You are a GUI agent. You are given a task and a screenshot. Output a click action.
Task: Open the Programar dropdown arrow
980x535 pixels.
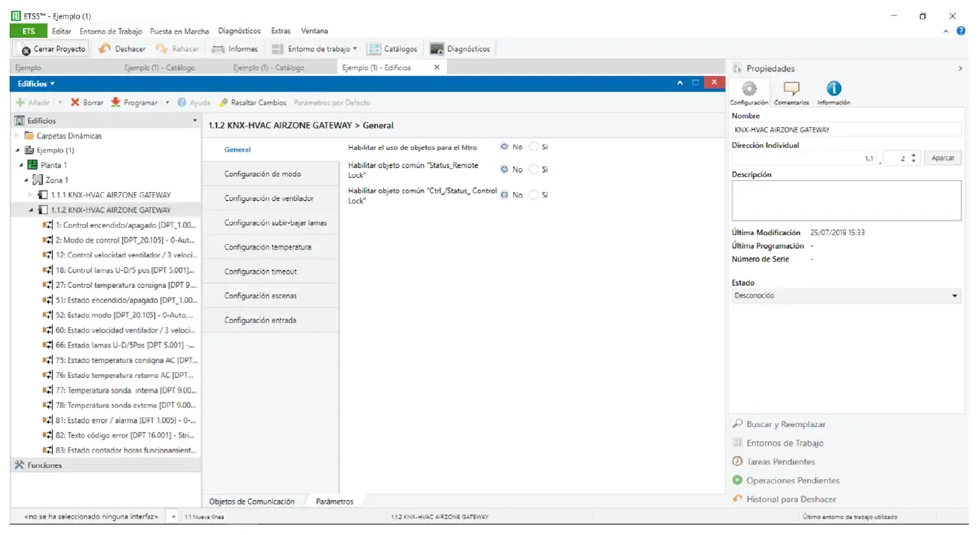click(x=167, y=103)
